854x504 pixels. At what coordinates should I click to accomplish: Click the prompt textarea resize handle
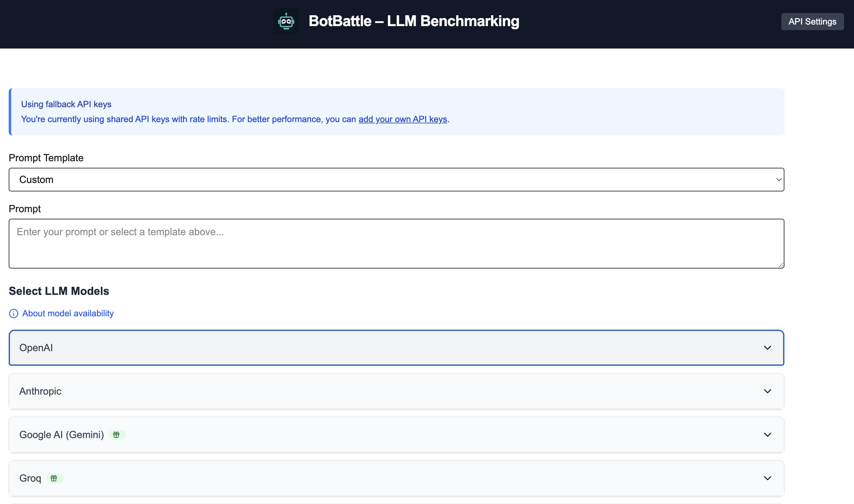(x=781, y=265)
